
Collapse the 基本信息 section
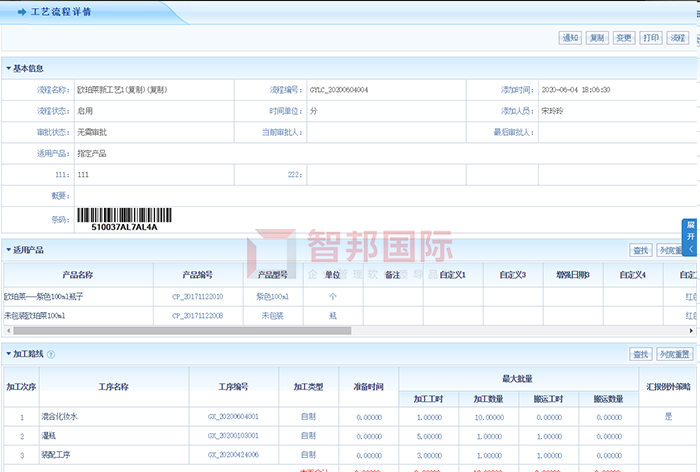tap(8, 69)
